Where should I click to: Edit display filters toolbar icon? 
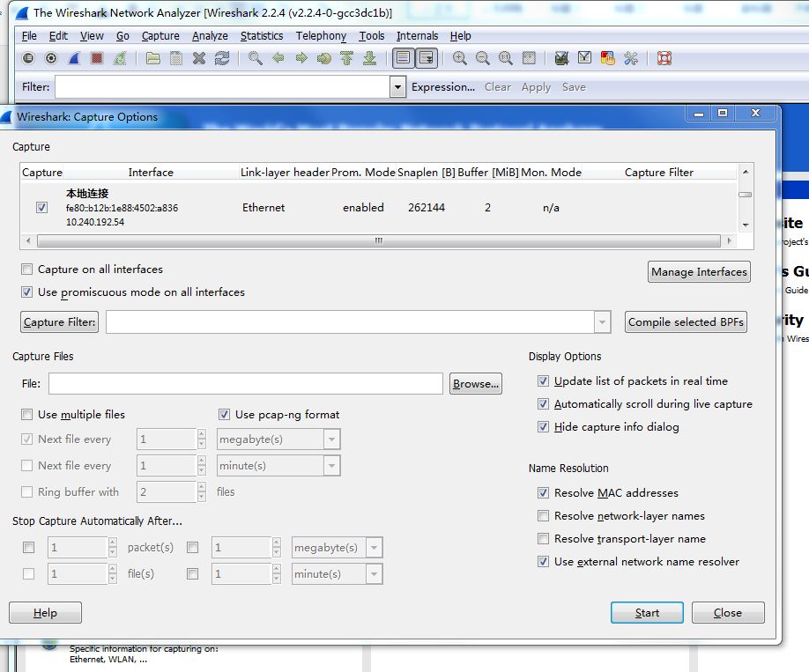(584, 58)
